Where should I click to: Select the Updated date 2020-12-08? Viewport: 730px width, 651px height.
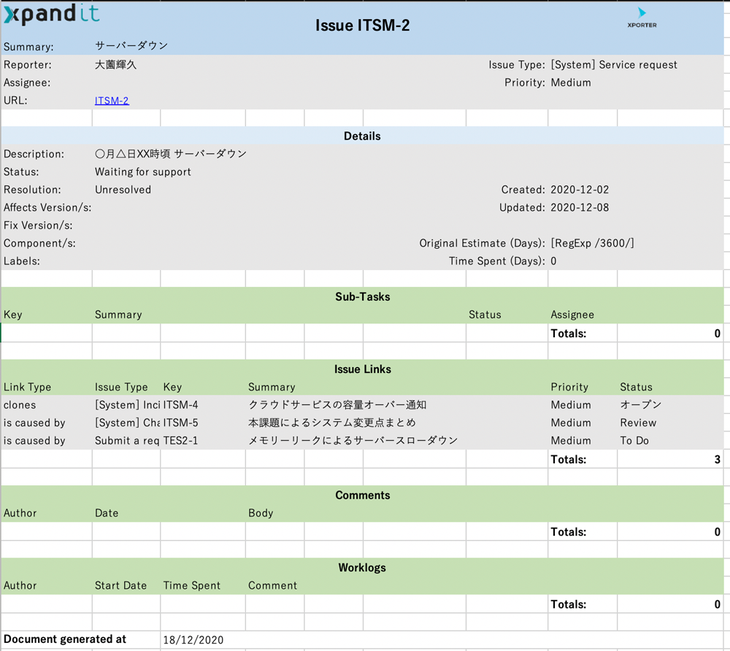[x=580, y=207]
